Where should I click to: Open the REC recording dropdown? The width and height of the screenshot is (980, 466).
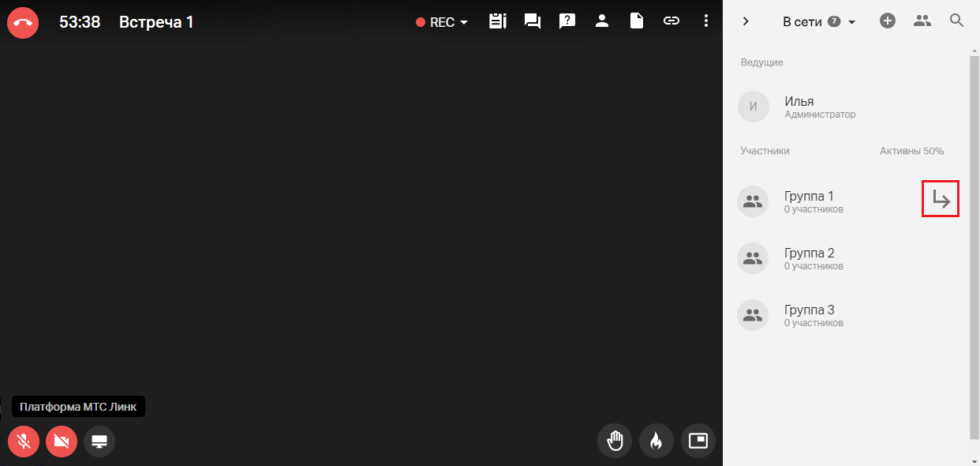coord(442,22)
